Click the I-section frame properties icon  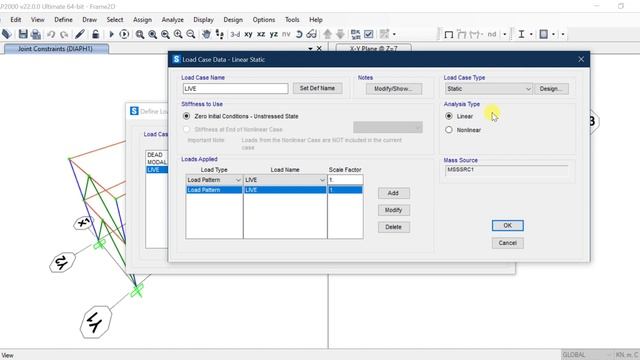(x=521, y=34)
